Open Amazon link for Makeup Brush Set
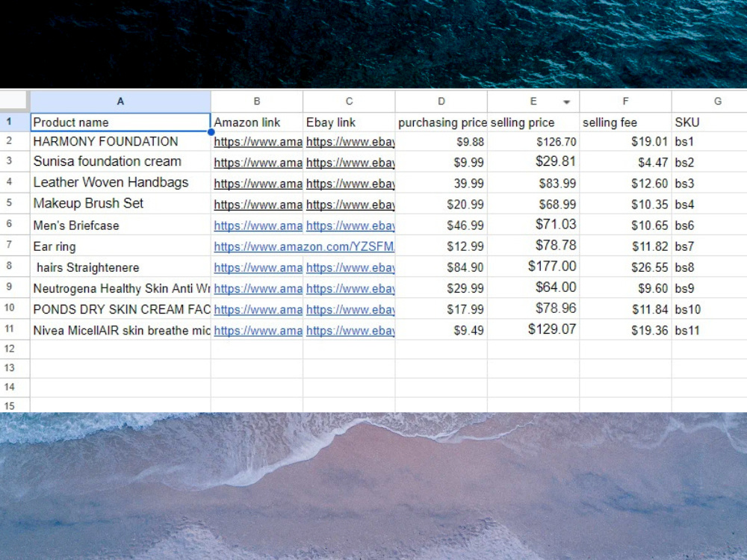The width and height of the screenshot is (747, 560). [258, 205]
